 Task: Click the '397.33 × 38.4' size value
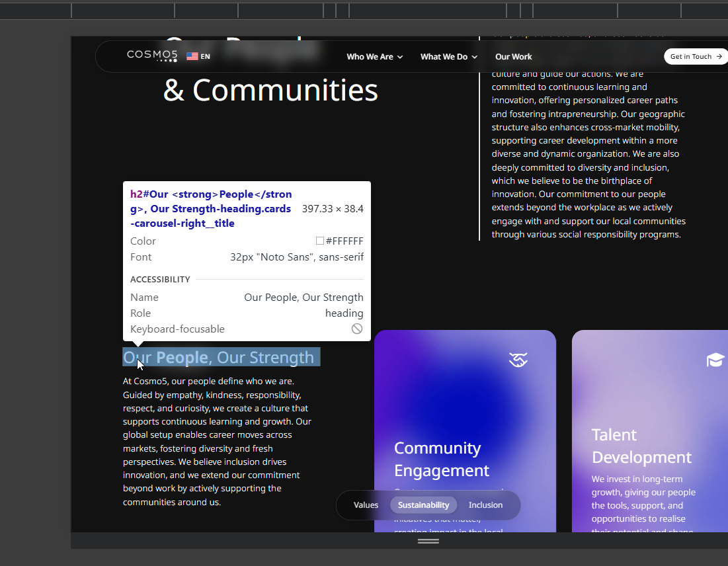(333, 209)
